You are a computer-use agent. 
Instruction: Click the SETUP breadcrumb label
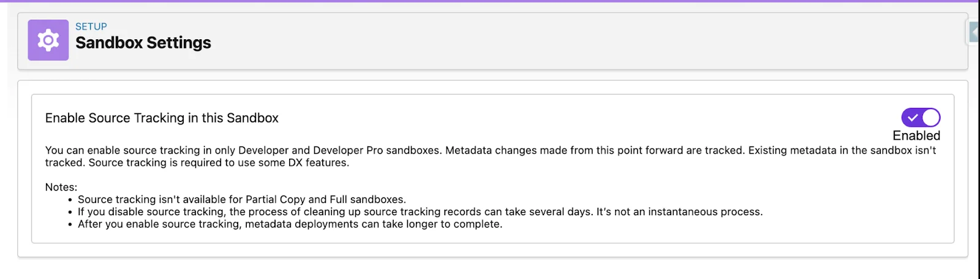tap(91, 26)
